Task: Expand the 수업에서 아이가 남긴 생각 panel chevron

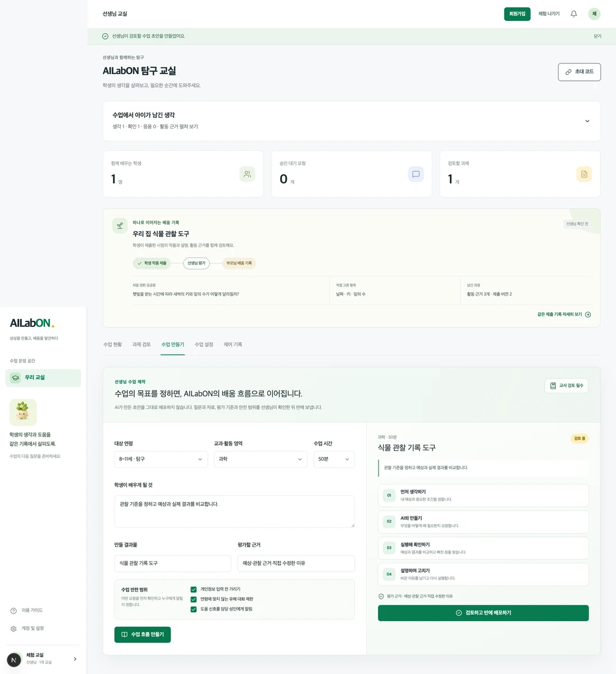Action: (x=587, y=121)
